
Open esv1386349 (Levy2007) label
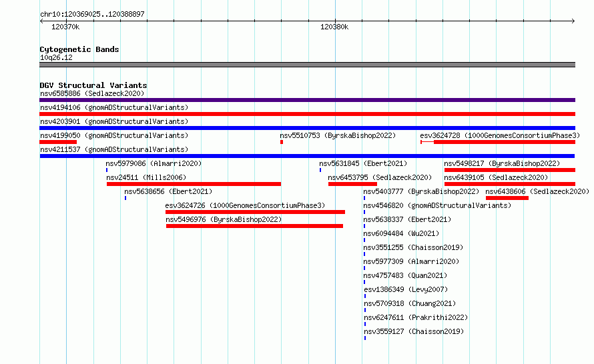tap(406, 289)
